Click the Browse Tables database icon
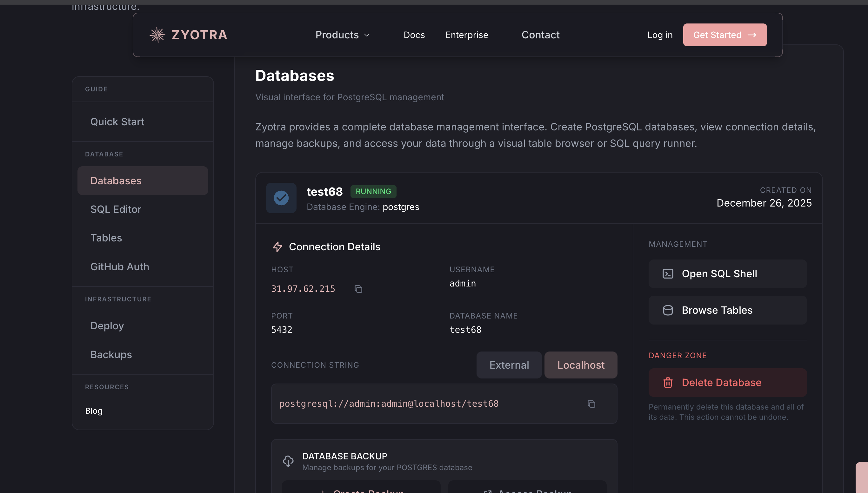The width and height of the screenshot is (868, 493). [667, 310]
